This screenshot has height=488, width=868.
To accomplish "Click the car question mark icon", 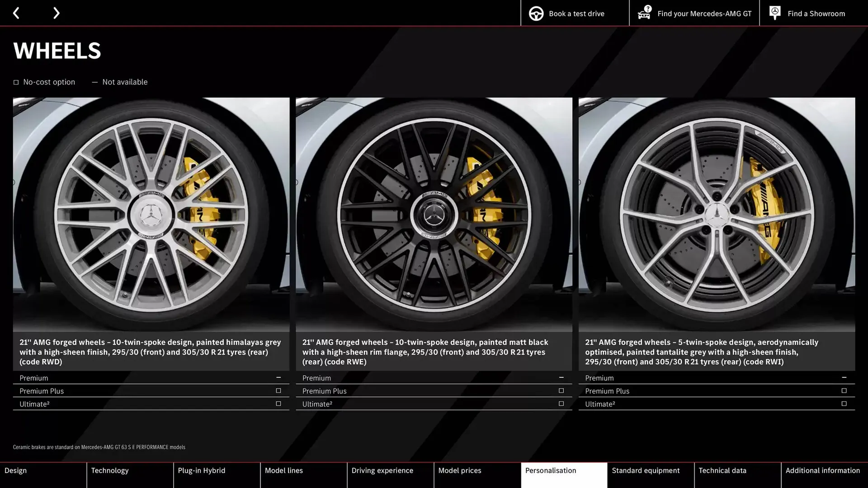I will (644, 13).
